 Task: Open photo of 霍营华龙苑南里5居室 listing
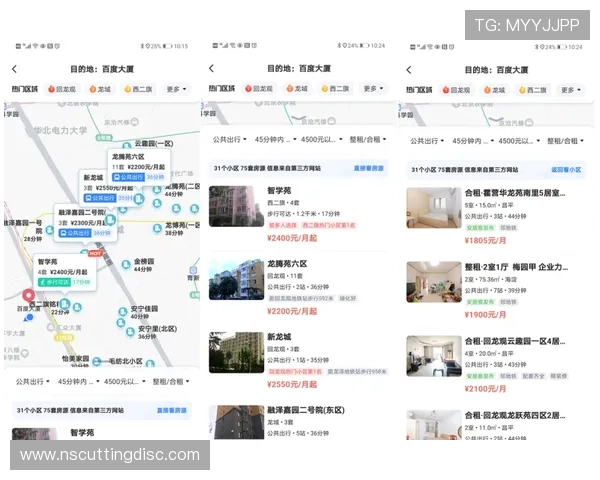434,208
